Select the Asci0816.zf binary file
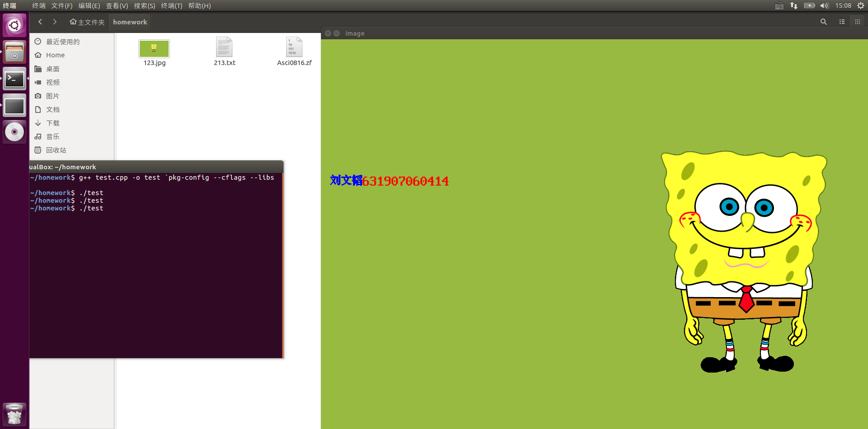868x429 pixels. (294, 52)
